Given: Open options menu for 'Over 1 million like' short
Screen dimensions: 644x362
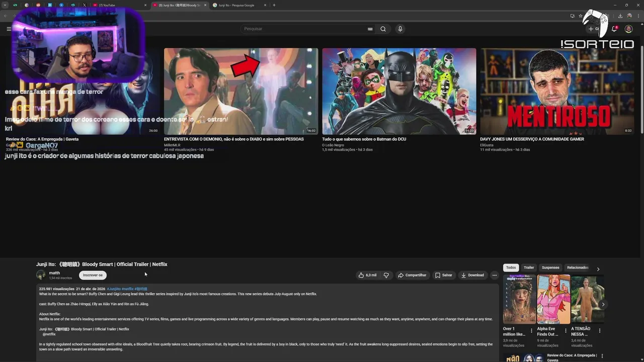Looking at the screenshot, I should click(531, 331).
